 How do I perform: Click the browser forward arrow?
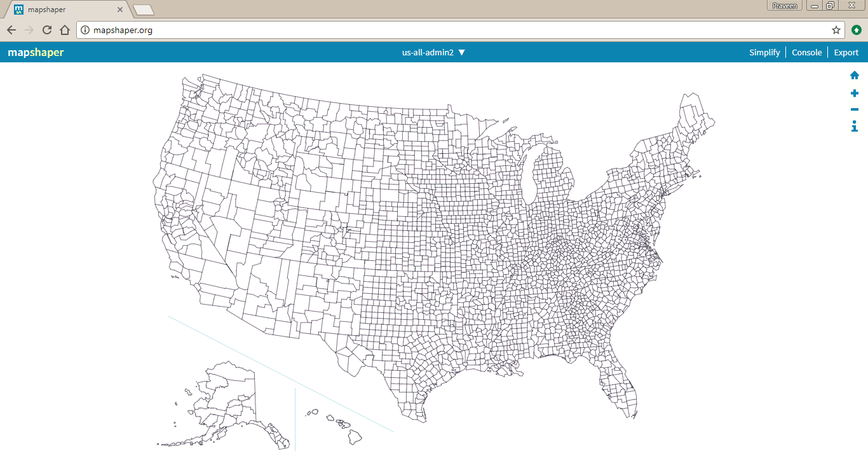[29, 30]
